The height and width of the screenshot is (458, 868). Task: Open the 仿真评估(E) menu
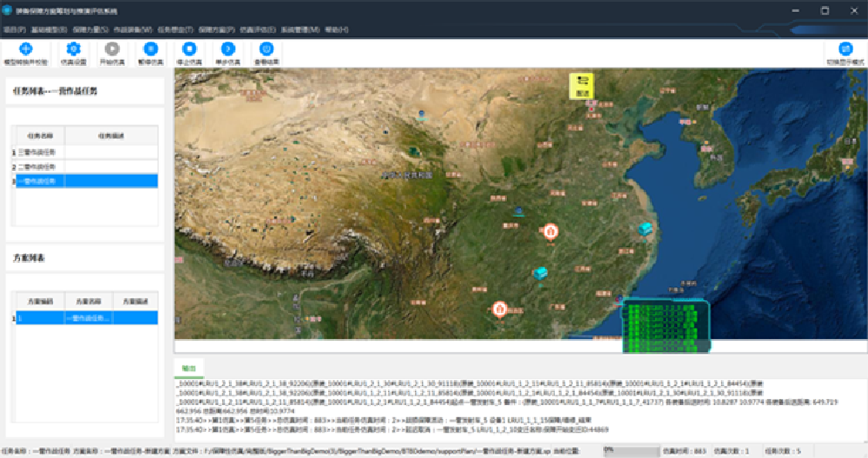(257, 29)
